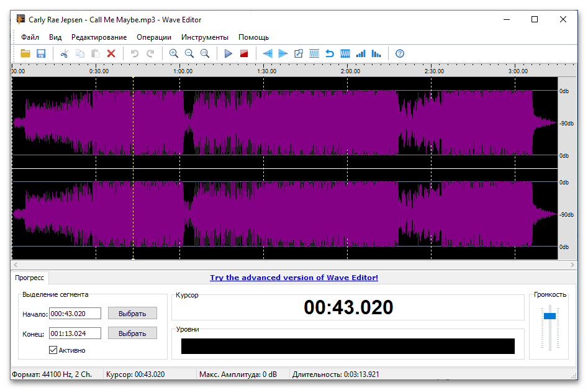Open a file with the folder icon
588x390 pixels.
coord(25,53)
